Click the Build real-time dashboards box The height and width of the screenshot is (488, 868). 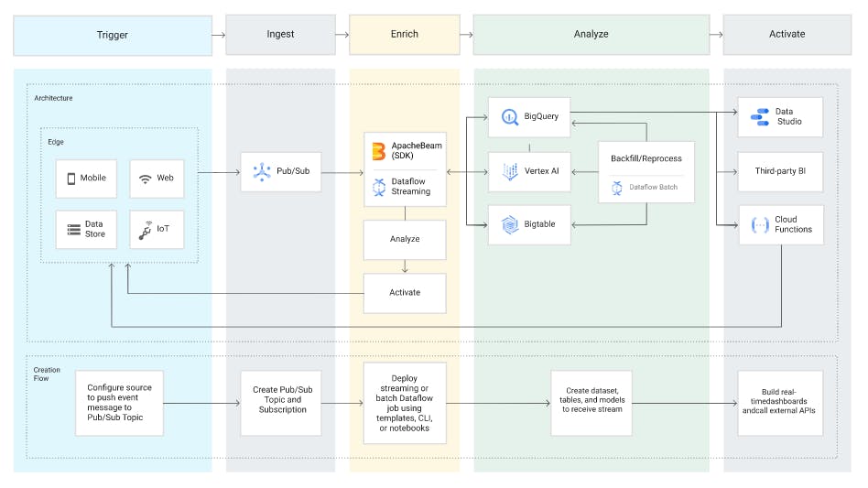coord(780,404)
